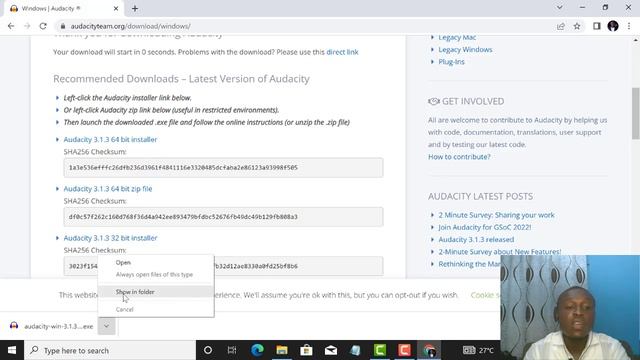The image size is (640, 360).
Task: Close the Windows | Audacity tab
Action: (x=116, y=8)
